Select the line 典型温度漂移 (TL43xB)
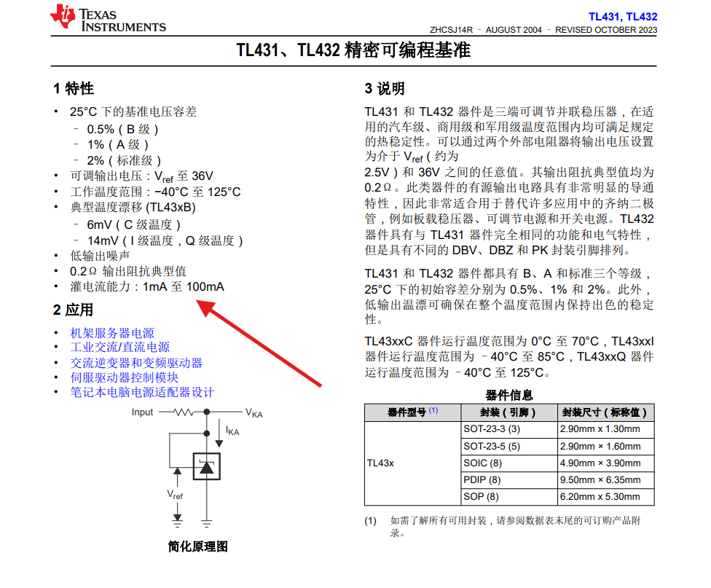This screenshot has width=711, height=588. pyautogui.click(x=133, y=208)
